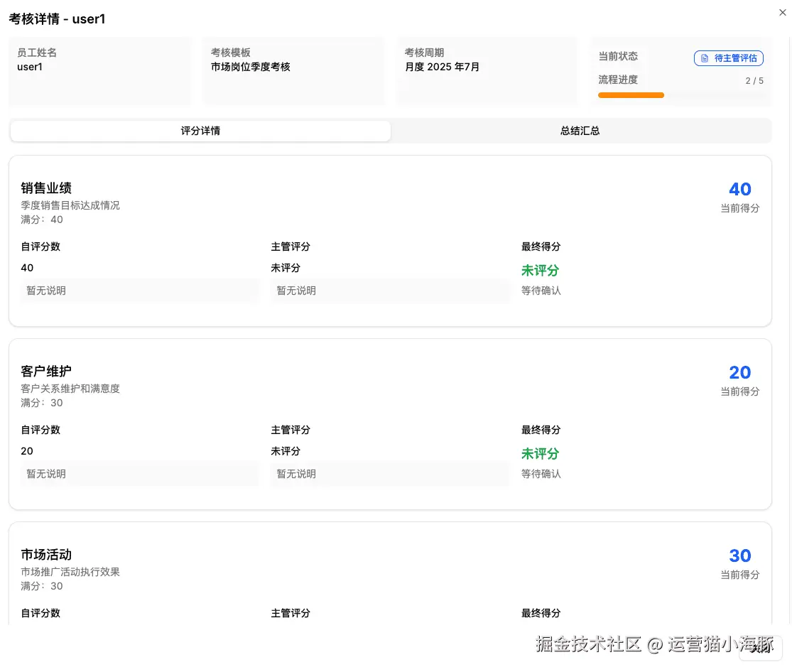This screenshot has height=672, width=792.
Task: Click the 待主管评估 status badge
Action: pos(728,58)
